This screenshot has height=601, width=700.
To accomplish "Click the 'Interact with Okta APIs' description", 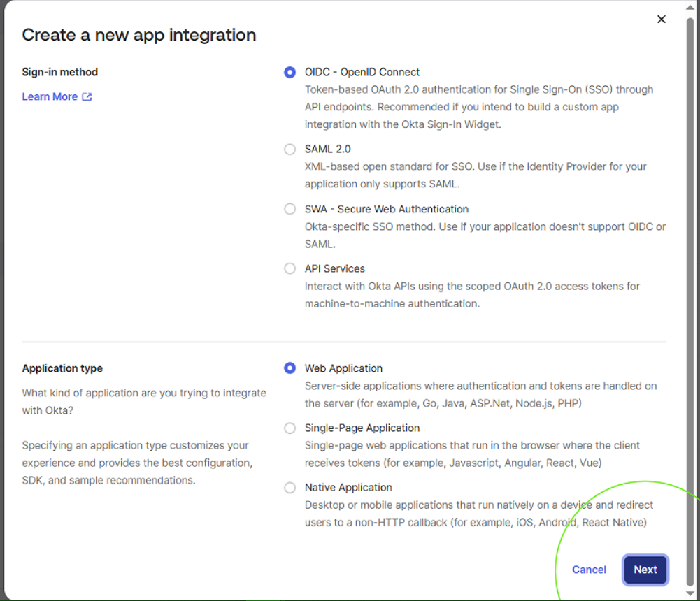I will coord(472,295).
